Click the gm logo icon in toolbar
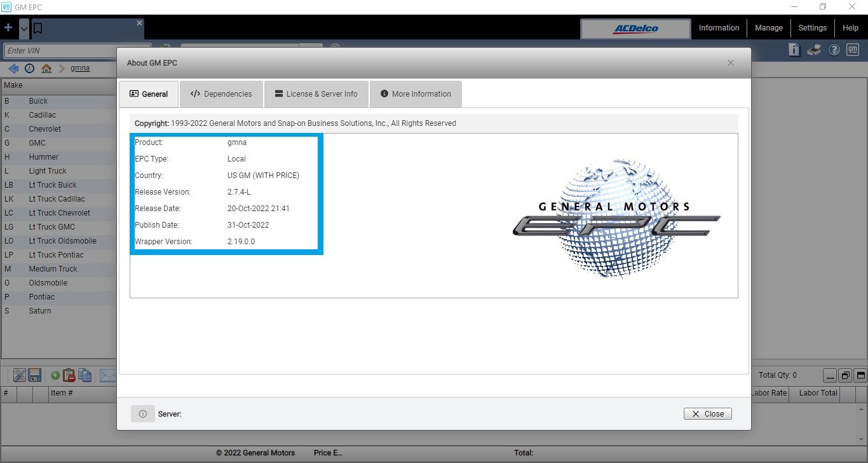The image size is (868, 463). [853, 50]
